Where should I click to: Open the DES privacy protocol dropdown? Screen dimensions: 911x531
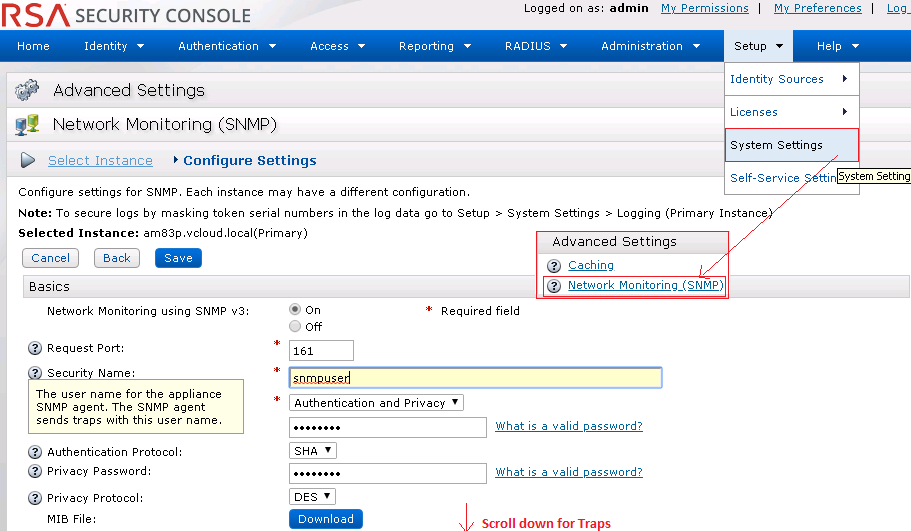(312, 497)
